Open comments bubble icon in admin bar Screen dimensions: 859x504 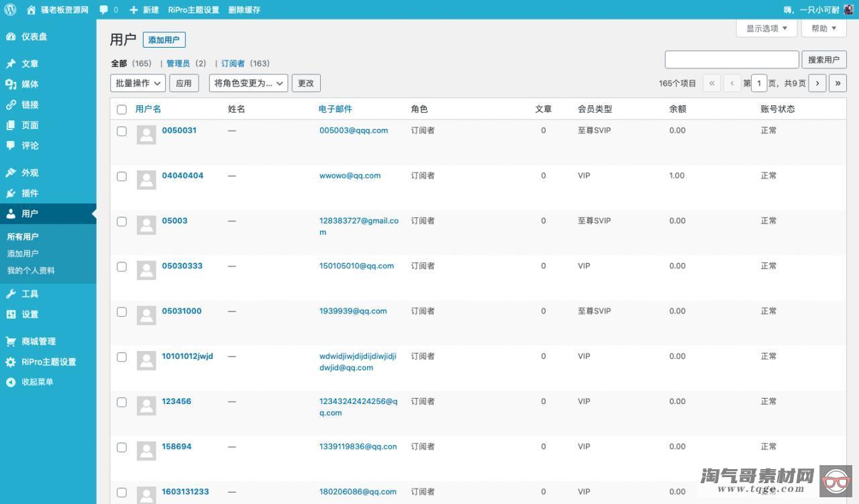(x=103, y=9)
